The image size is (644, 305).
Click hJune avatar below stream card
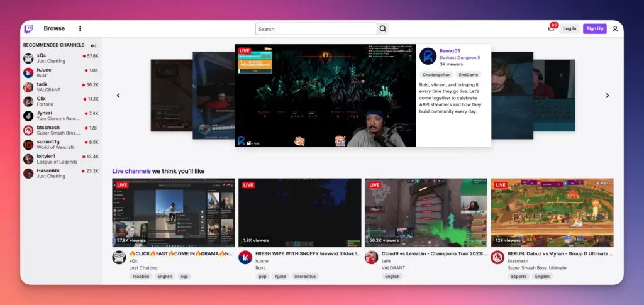[x=245, y=257]
